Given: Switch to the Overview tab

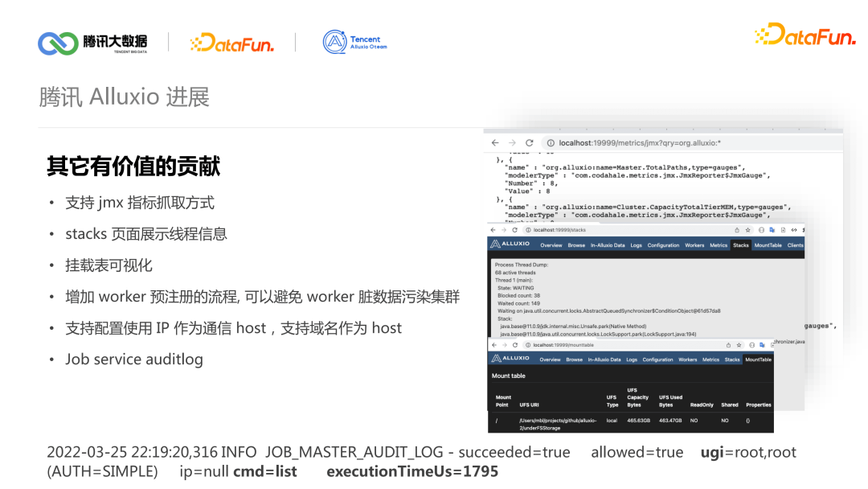Looking at the screenshot, I should (551, 244).
